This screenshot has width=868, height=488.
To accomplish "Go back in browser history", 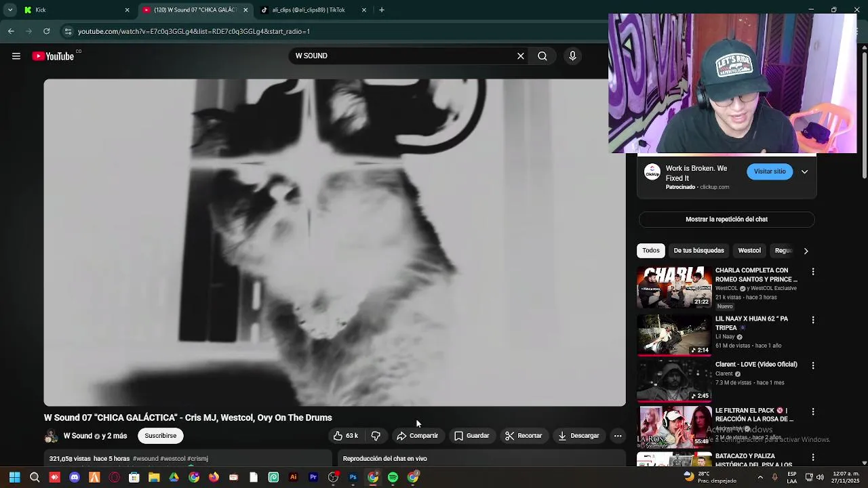I will (11, 31).
